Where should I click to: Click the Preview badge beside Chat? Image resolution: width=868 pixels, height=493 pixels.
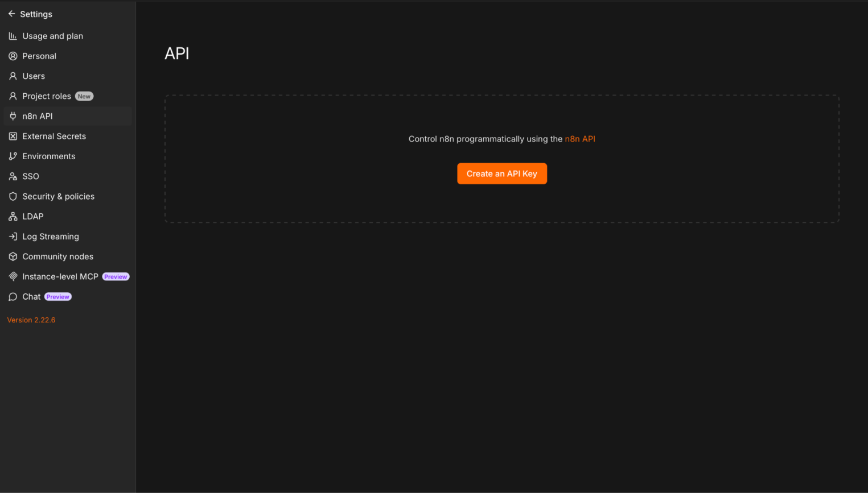58,297
